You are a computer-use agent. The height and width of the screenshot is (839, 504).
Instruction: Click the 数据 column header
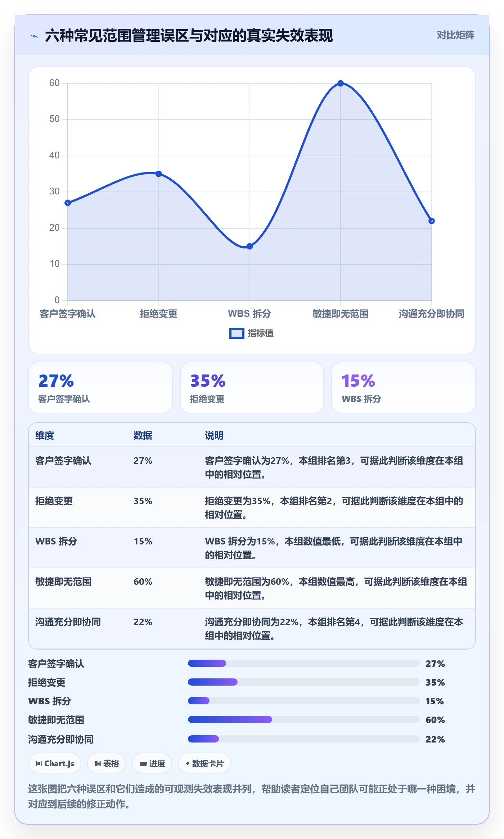(x=143, y=435)
